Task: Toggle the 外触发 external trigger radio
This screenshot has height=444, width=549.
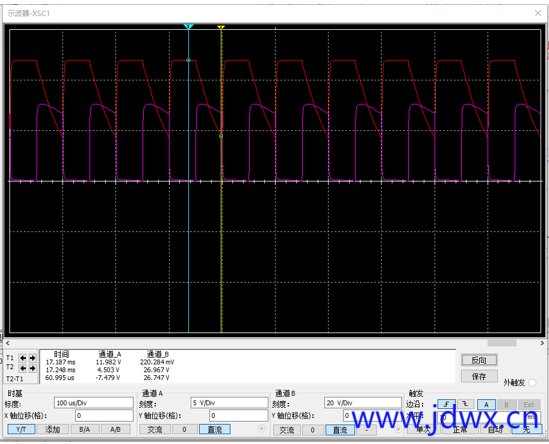Action: coord(532,382)
